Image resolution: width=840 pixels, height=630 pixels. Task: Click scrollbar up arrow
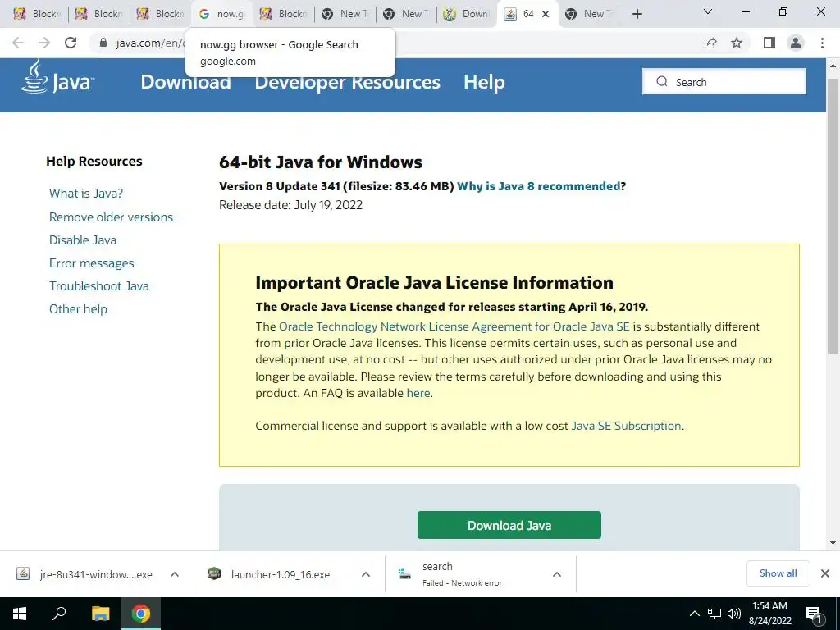click(833, 66)
